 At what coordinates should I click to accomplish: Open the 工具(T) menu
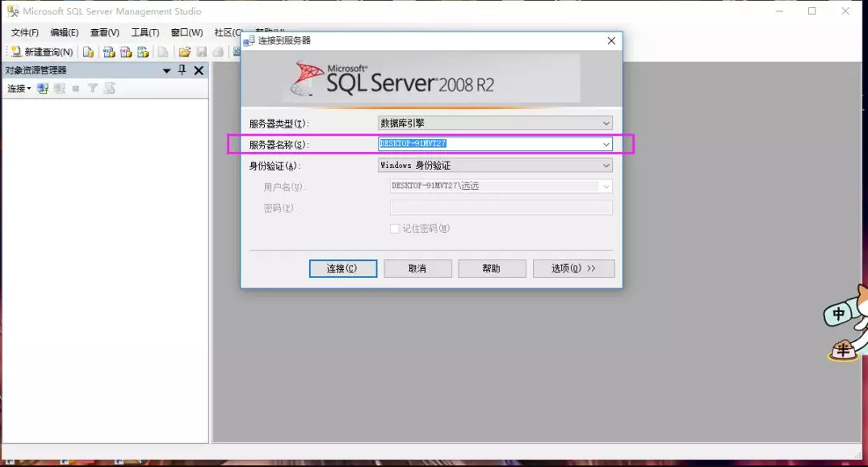coord(145,32)
